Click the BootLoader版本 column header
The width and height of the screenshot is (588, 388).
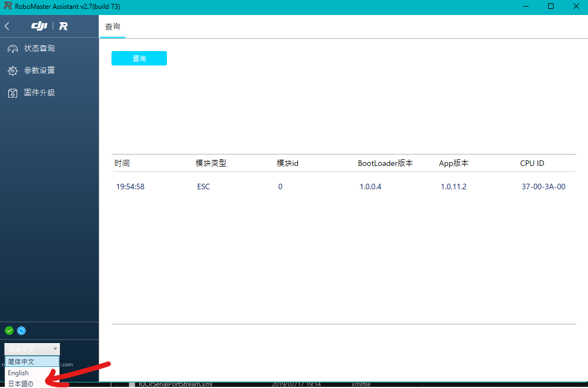pos(384,163)
